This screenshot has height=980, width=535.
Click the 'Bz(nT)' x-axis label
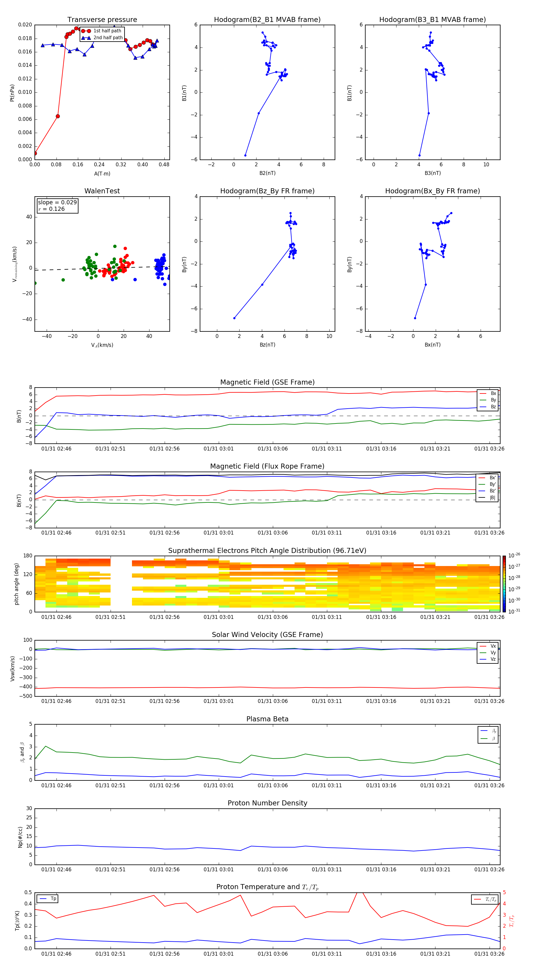(267, 345)
